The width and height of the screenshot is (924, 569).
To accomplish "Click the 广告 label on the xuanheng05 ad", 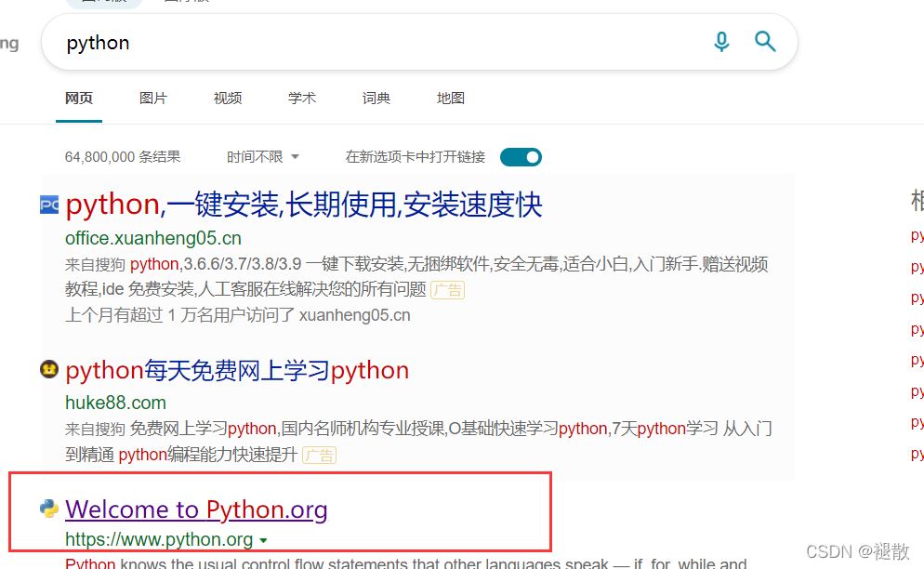I will click(x=448, y=289).
